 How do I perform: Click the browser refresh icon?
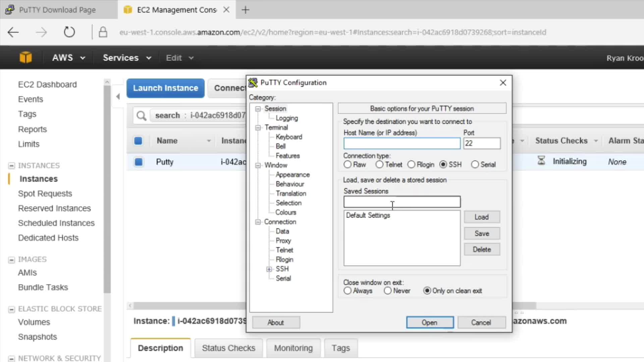click(x=69, y=32)
